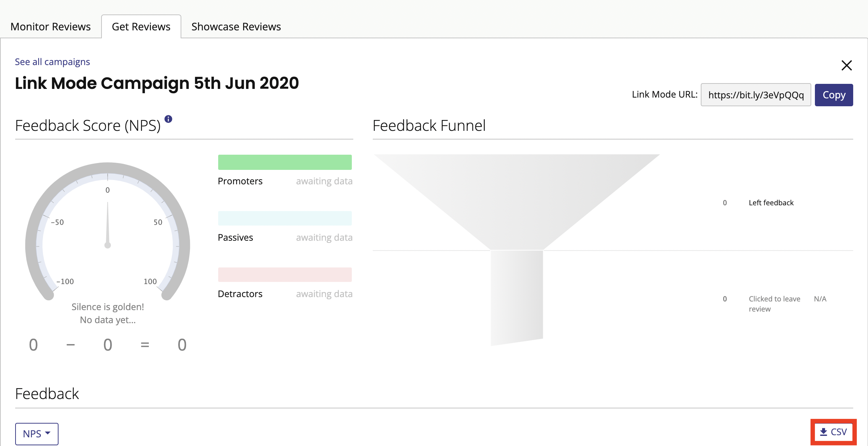Click the green Promoters bar

pyautogui.click(x=285, y=162)
